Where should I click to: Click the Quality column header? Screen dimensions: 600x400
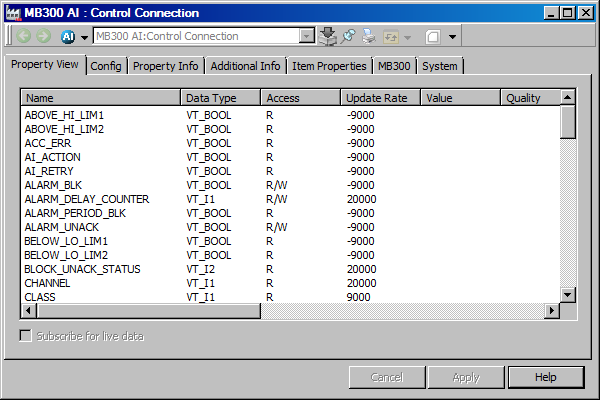pyautogui.click(x=530, y=98)
